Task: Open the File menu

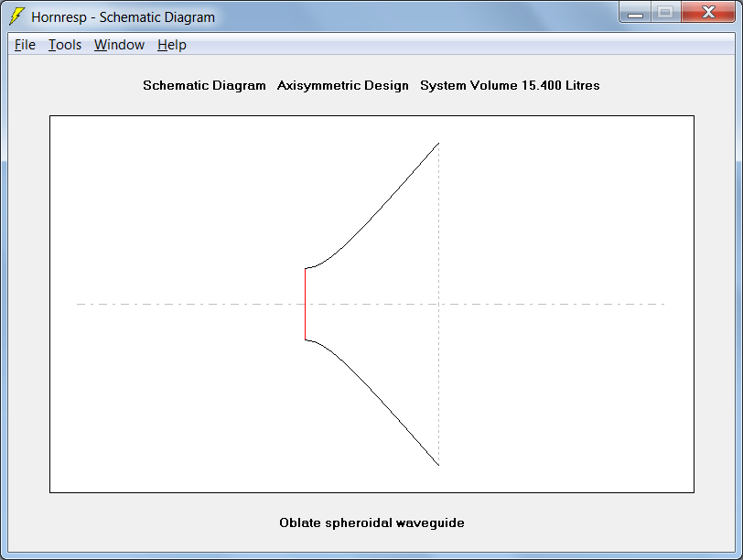Action: pyautogui.click(x=25, y=45)
